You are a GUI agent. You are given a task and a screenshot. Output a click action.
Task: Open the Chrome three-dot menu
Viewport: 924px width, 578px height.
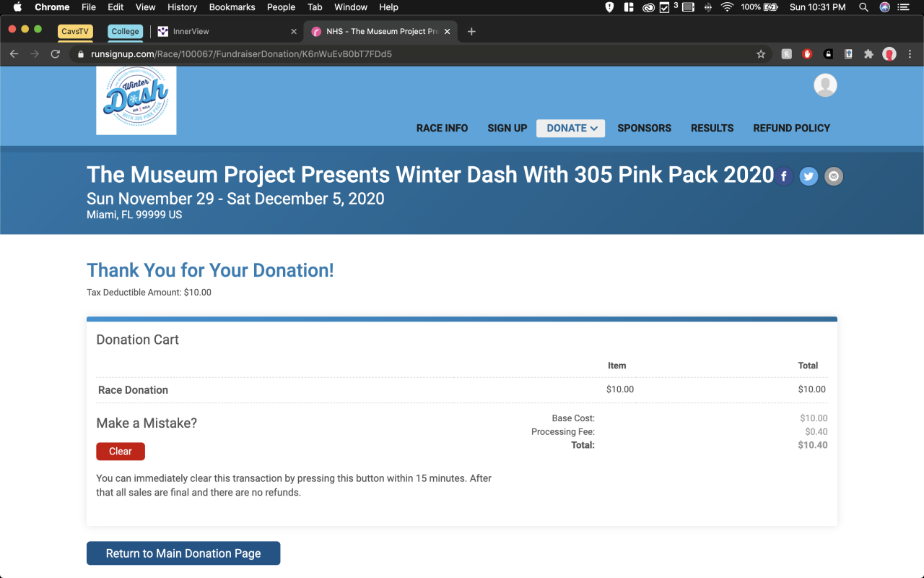pyautogui.click(x=910, y=54)
